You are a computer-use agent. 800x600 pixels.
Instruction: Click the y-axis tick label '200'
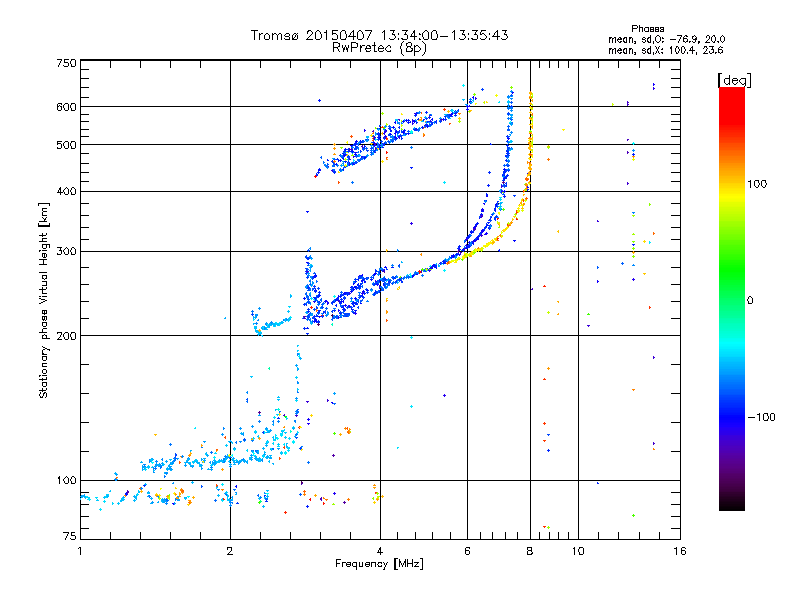(x=66, y=336)
